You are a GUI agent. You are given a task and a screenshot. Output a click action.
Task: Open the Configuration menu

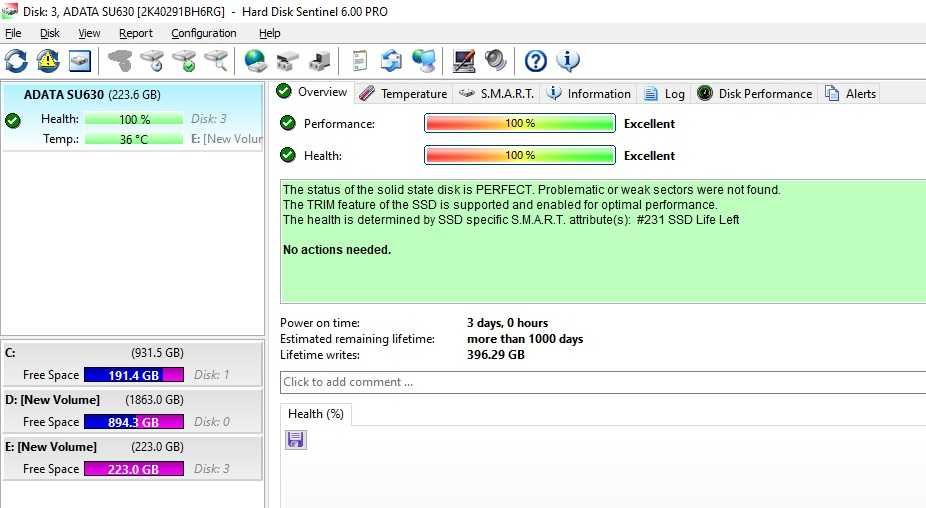[x=204, y=33]
